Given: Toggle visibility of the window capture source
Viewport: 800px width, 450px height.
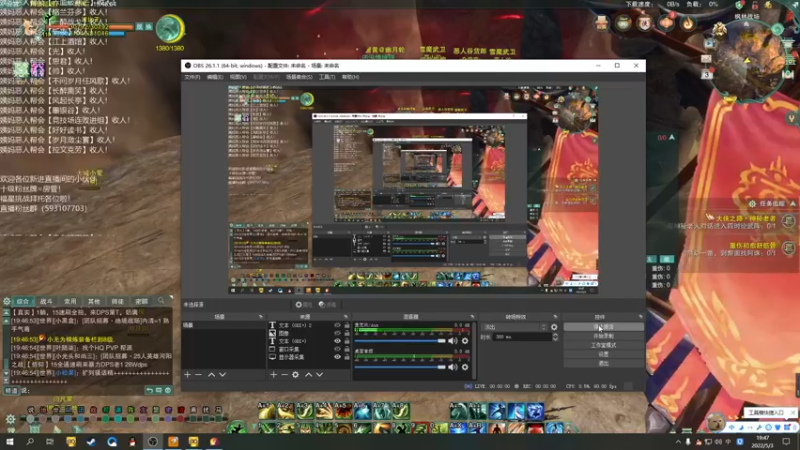Looking at the screenshot, I should (x=337, y=349).
